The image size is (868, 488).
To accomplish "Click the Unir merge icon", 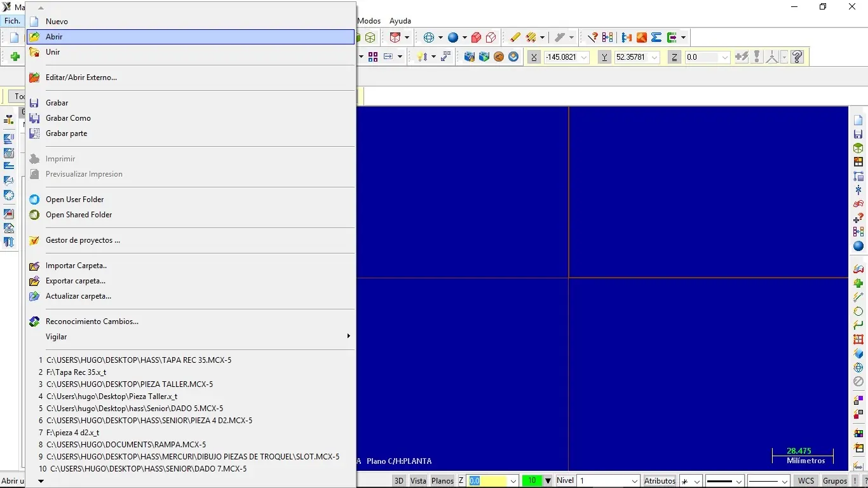I will coord(34,52).
